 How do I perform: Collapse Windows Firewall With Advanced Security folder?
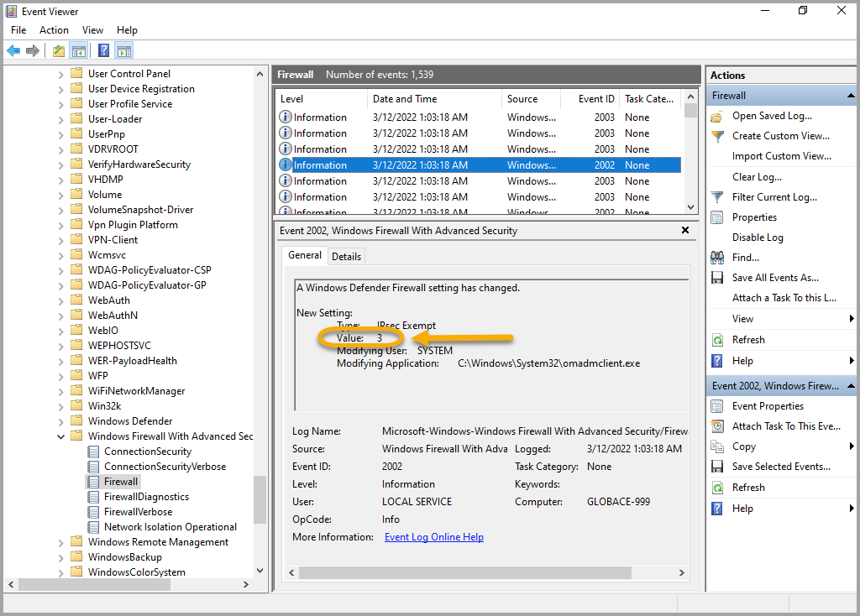point(61,436)
